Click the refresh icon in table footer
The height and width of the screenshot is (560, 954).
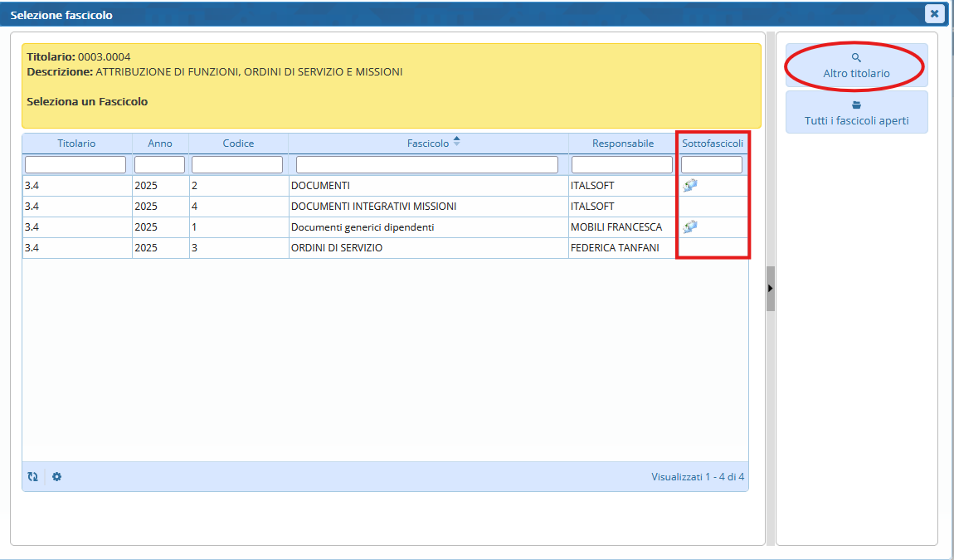[33, 477]
